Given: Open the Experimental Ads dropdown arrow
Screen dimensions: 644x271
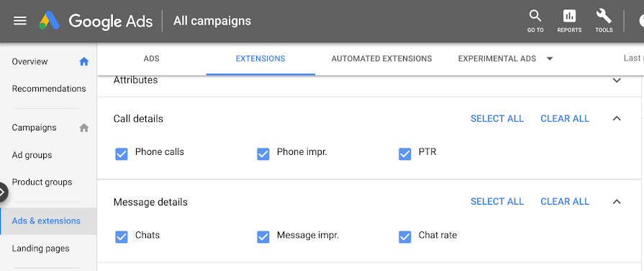Looking at the screenshot, I should tap(550, 59).
